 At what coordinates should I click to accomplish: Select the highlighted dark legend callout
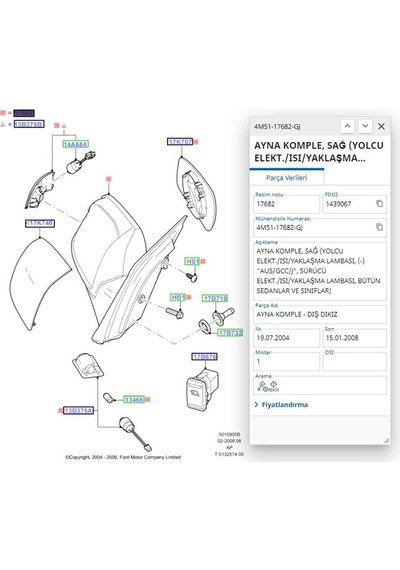pyautogui.click(x=24, y=113)
